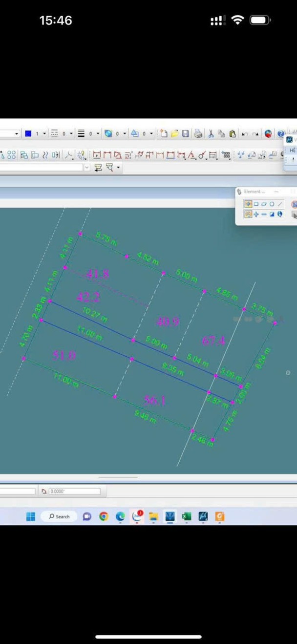This screenshot has width=297, height=644.
Task: Click the Redo arrow icon
Action: 255,134
